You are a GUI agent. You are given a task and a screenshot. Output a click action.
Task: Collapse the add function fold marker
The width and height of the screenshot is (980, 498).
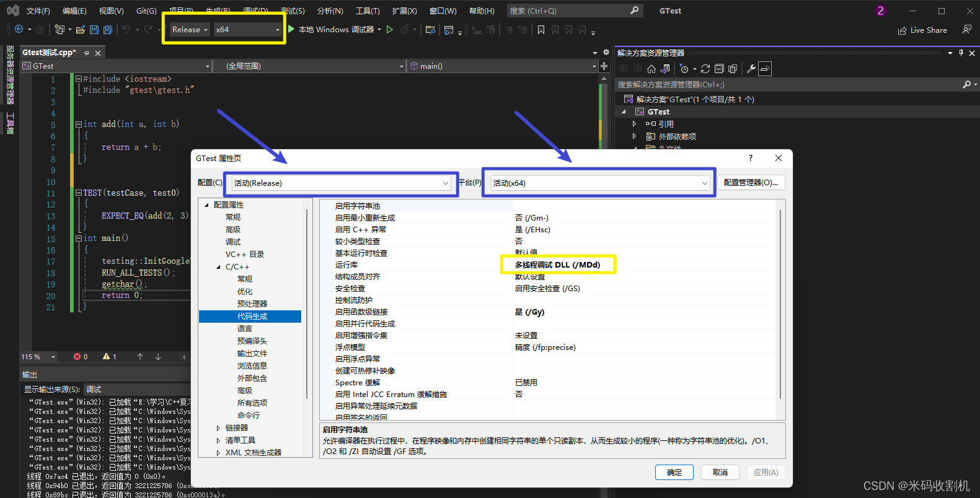click(x=79, y=124)
